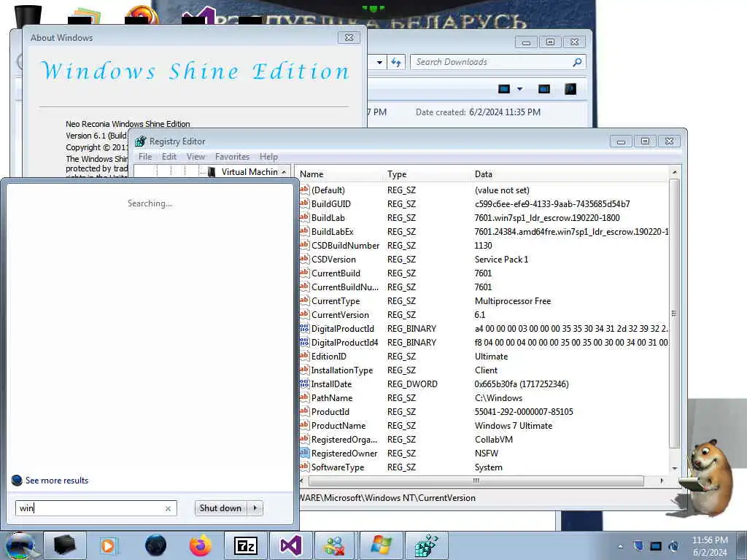Click the 'Windows 7 Ultimate' data cell
Image resolution: width=747 pixels, height=560 pixels.
pos(514,426)
